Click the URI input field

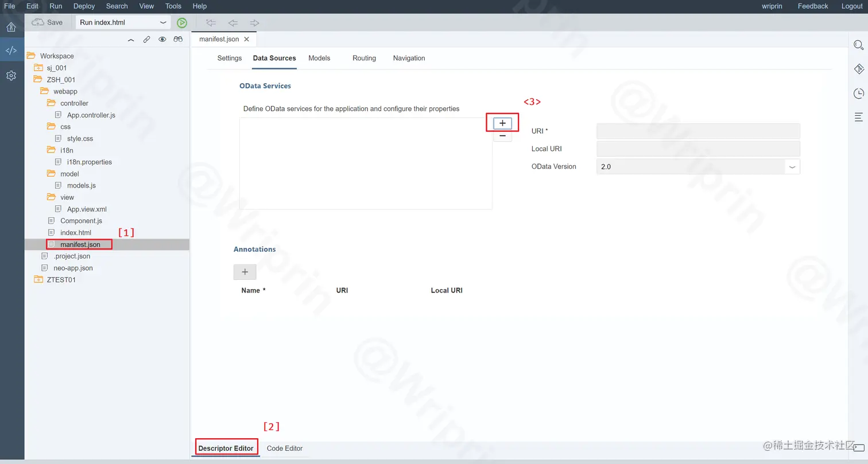pyautogui.click(x=698, y=131)
